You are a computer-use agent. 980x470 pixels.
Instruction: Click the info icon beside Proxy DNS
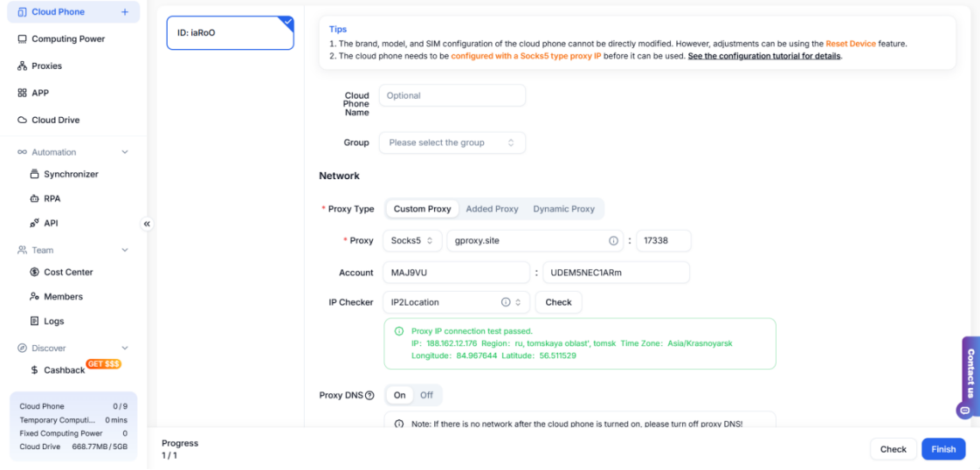click(x=369, y=396)
